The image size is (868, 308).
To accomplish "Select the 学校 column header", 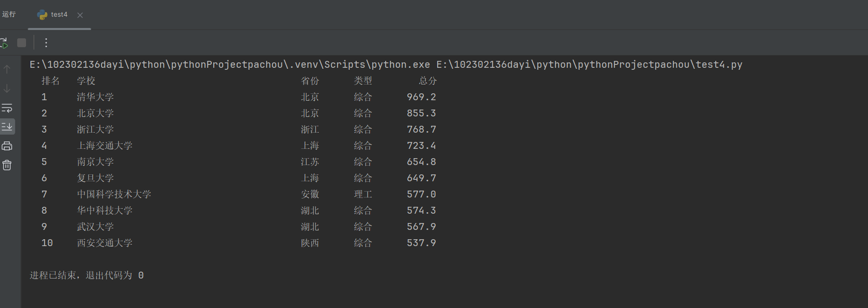I will (86, 81).
